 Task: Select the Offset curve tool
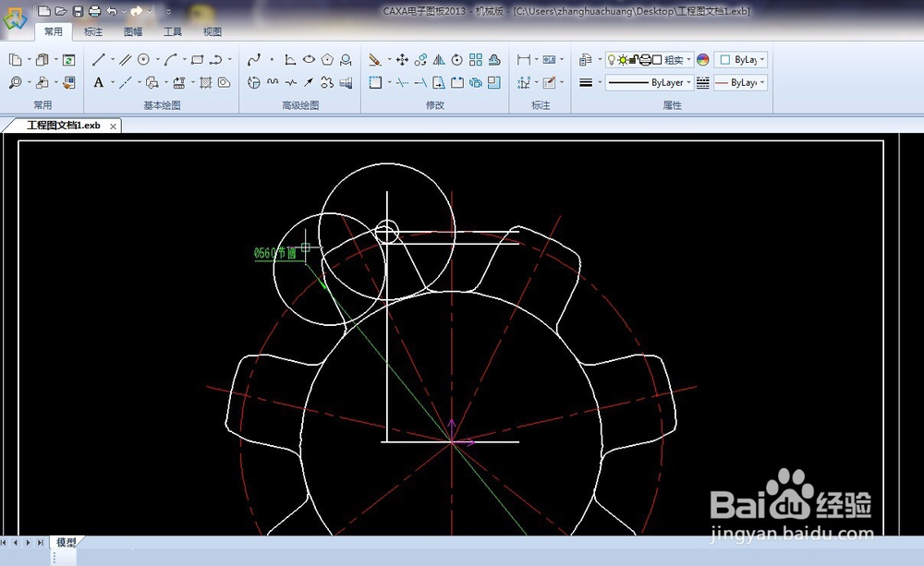point(493,59)
